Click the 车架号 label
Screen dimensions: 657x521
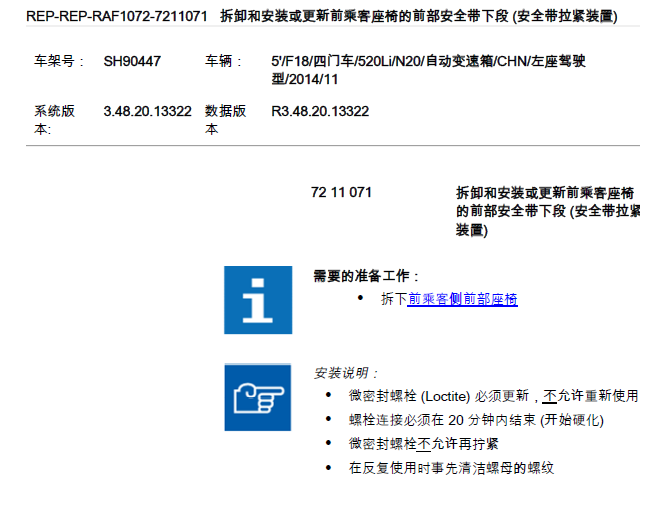pyautogui.click(x=59, y=61)
